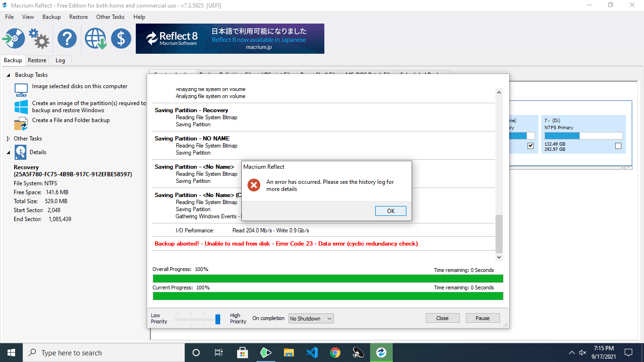Screen dimensions: 644x362
Task: Click the Details disk icon
Action: pos(21,152)
